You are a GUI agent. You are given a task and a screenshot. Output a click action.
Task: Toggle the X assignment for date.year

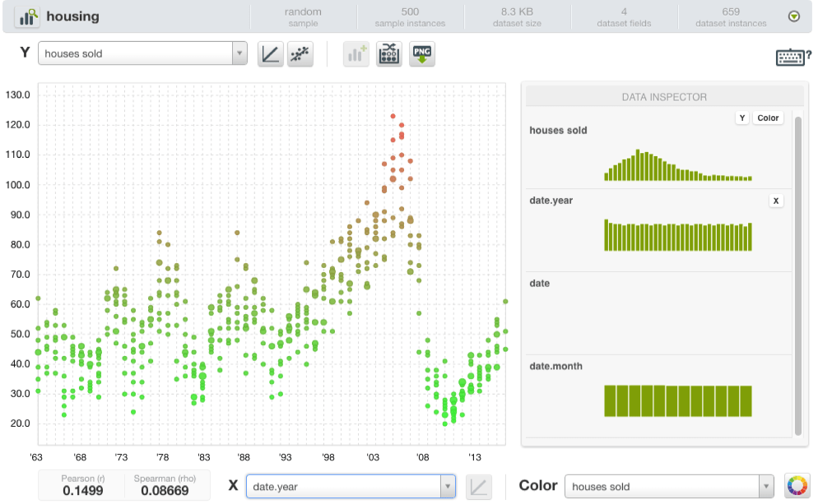(x=774, y=201)
